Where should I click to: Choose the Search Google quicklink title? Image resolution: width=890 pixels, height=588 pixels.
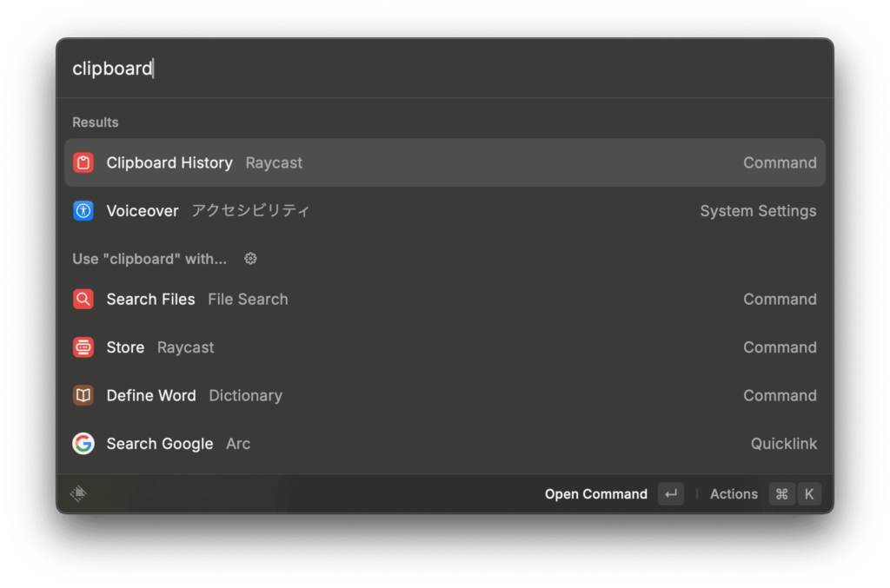[x=160, y=444]
